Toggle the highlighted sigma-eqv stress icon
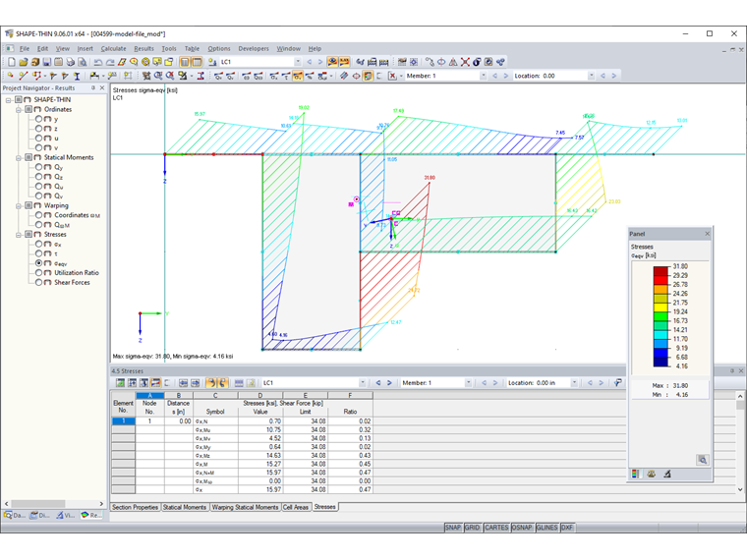The height and width of the screenshot is (560, 747). (298, 76)
